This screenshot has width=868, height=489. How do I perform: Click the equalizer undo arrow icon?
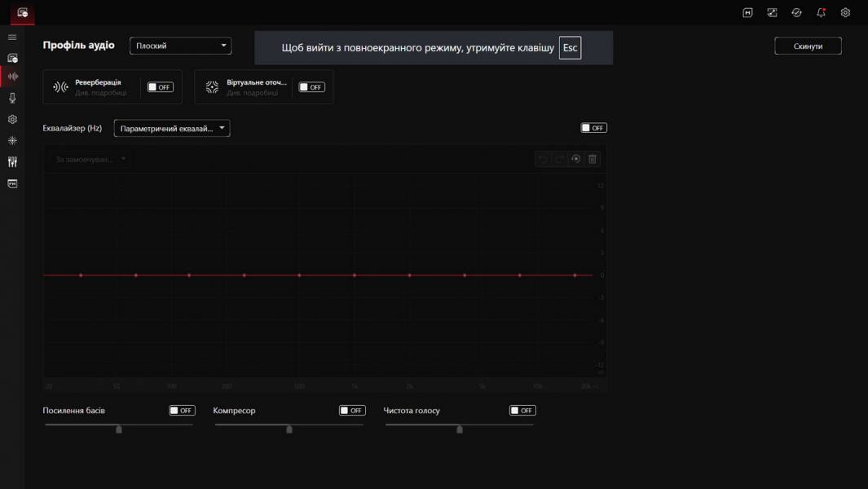543,159
